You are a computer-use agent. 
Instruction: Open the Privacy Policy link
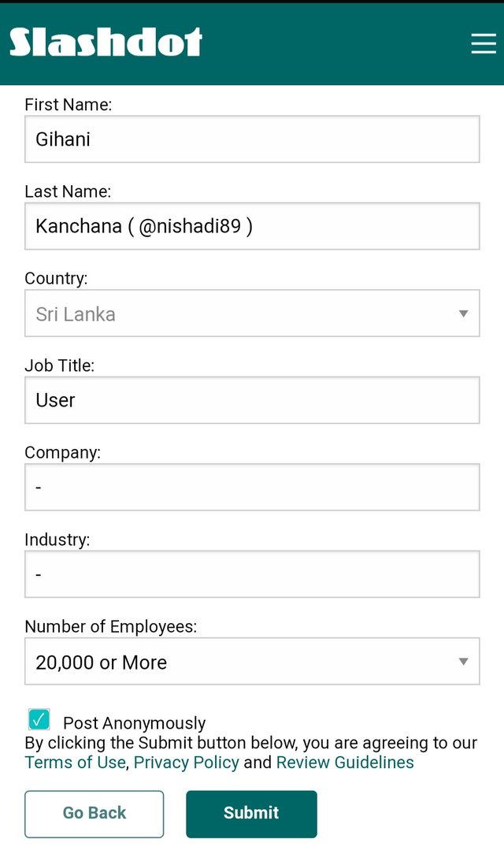click(x=186, y=763)
